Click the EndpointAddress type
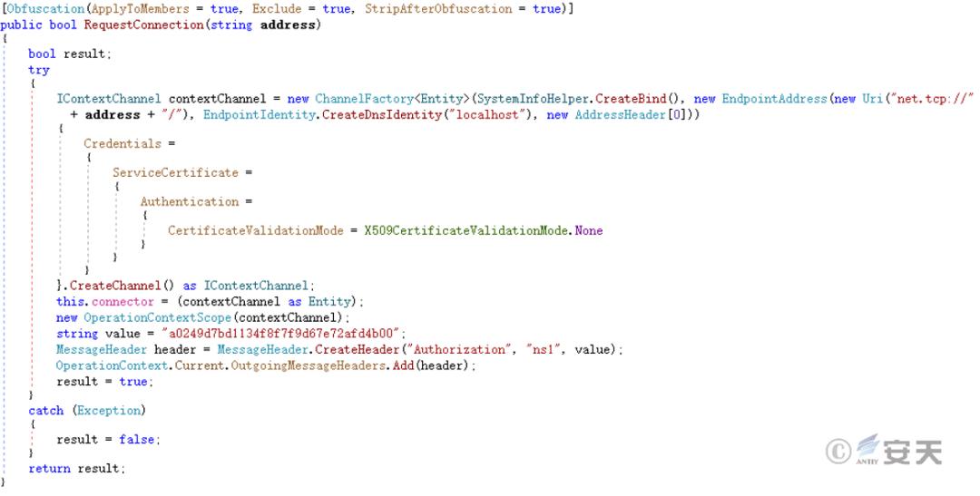 774,99
